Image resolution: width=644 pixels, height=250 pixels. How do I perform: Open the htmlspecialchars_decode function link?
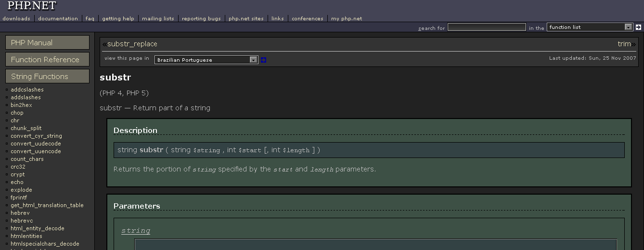(x=45, y=244)
